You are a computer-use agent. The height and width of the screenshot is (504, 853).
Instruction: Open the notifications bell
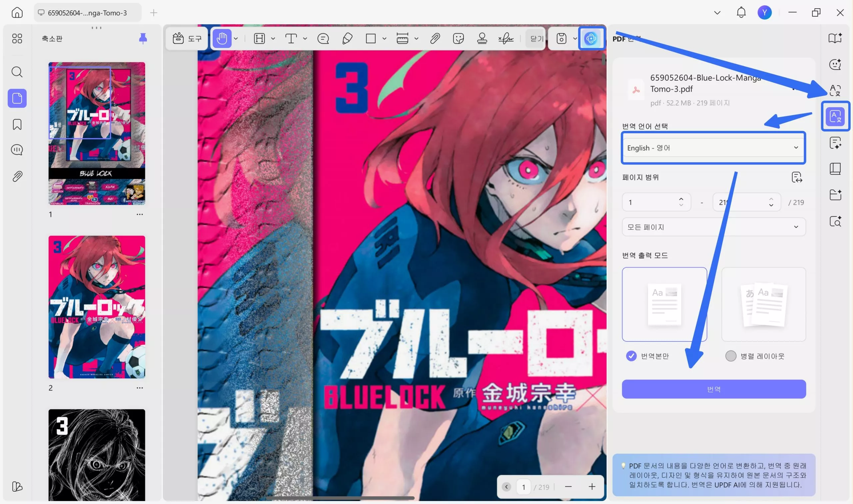(x=741, y=13)
